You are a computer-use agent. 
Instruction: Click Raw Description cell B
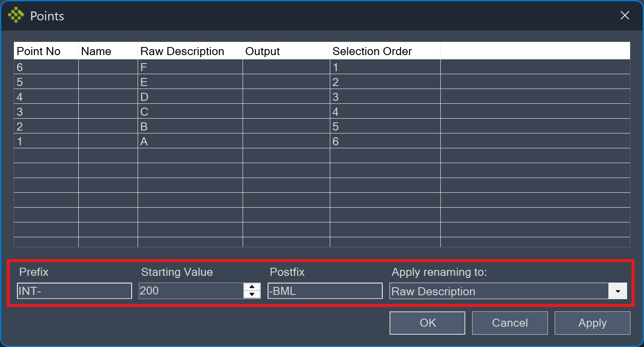[x=190, y=126]
